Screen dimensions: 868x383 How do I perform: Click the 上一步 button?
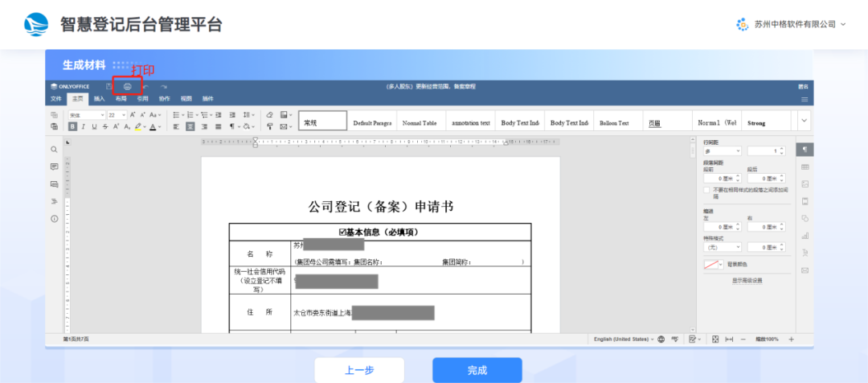pyautogui.click(x=359, y=370)
